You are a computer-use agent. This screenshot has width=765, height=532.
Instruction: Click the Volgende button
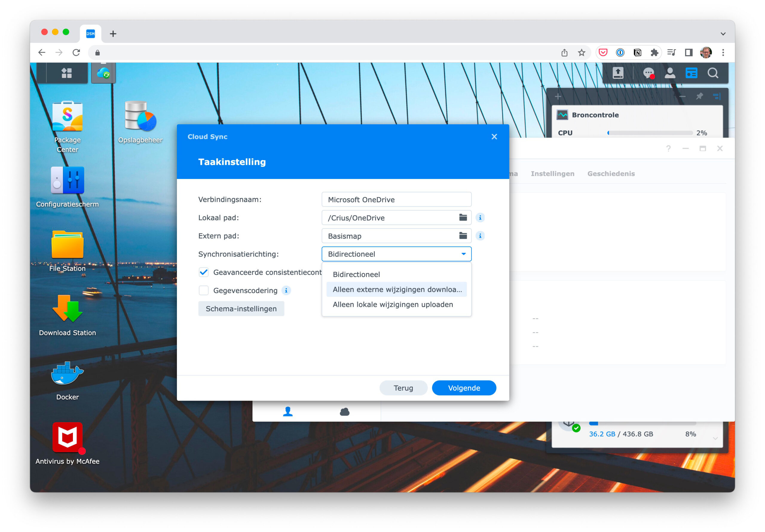pos(464,388)
